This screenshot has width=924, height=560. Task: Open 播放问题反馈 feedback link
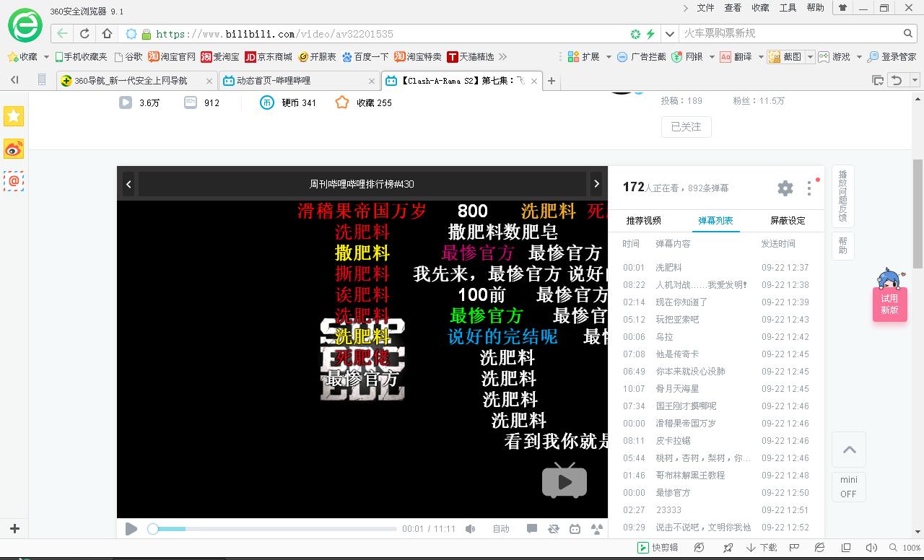[842, 196]
